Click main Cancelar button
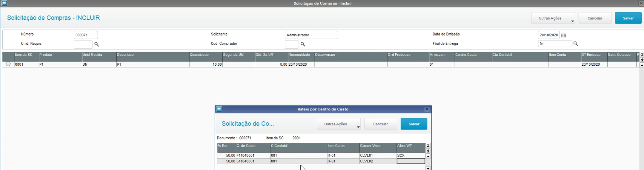 (x=595, y=18)
